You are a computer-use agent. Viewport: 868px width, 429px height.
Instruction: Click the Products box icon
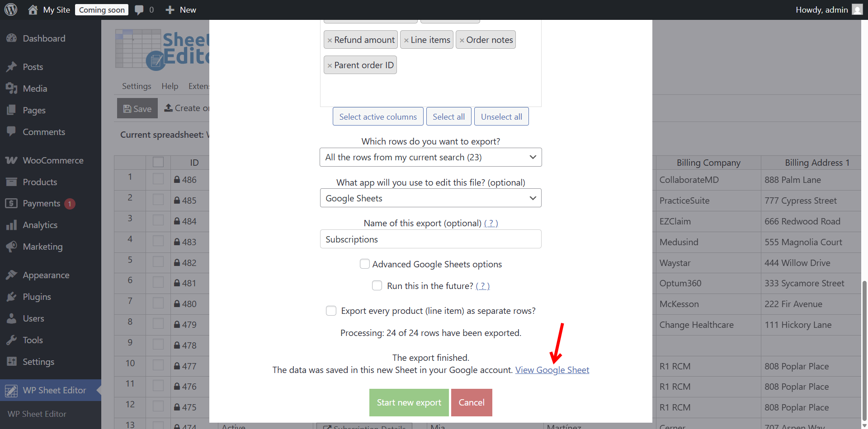pos(12,182)
